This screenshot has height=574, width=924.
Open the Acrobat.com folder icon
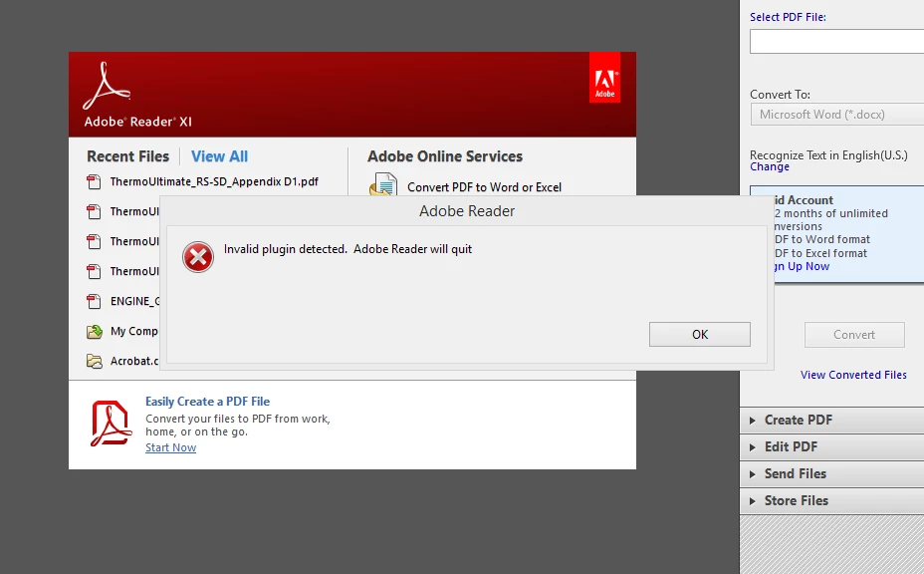point(95,361)
